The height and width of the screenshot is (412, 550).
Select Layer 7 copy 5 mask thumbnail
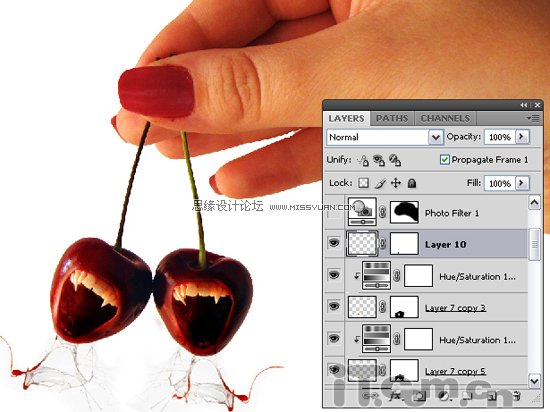tap(404, 370)
